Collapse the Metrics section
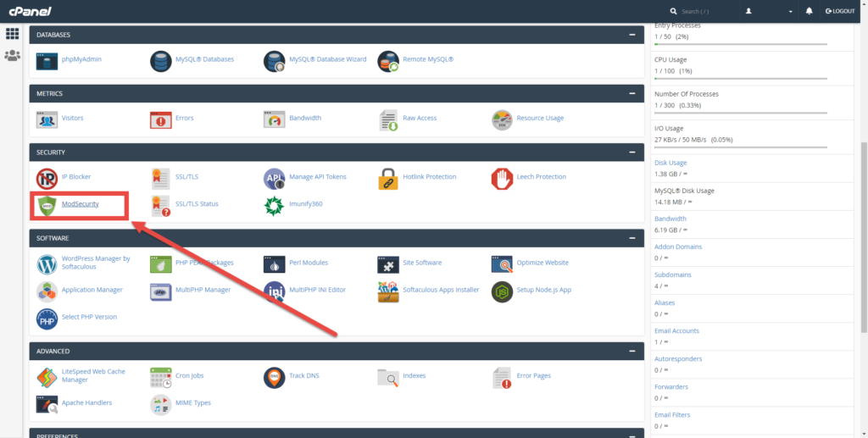Image resolution: width=868 pixels, height=438 pixels. pyautogui.click(x=632, y=93)
